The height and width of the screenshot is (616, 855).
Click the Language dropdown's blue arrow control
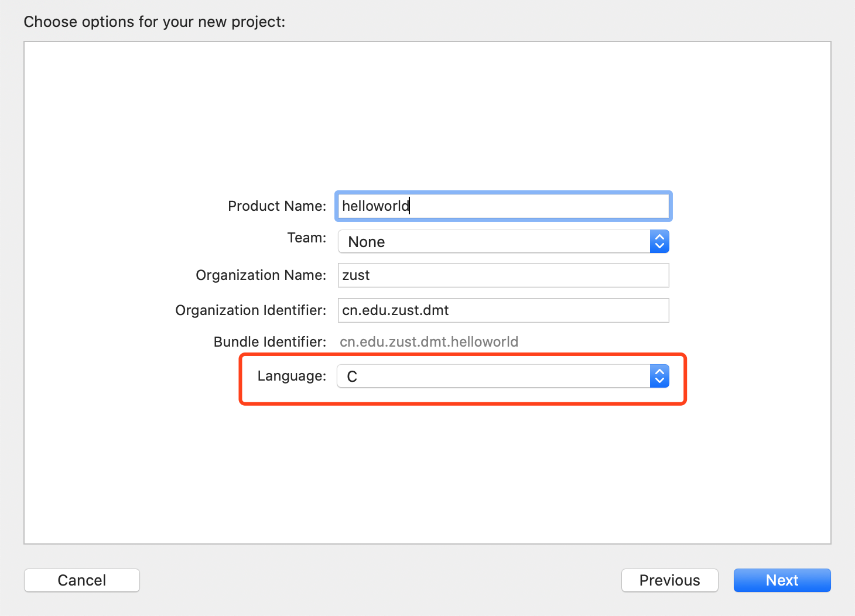(659, 377)
